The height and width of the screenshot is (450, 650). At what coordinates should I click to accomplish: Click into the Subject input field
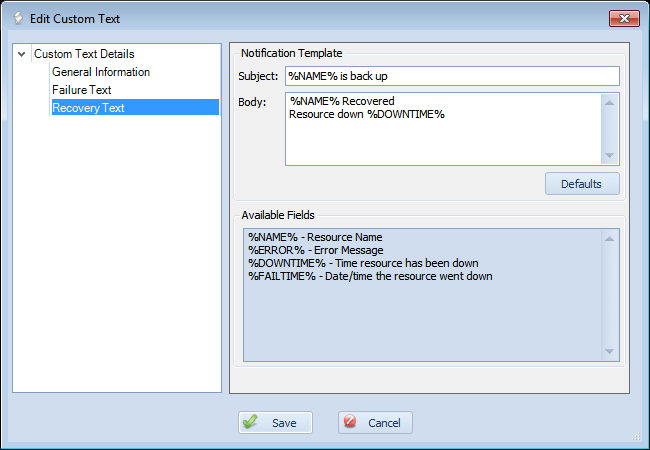tap(452, 76)
